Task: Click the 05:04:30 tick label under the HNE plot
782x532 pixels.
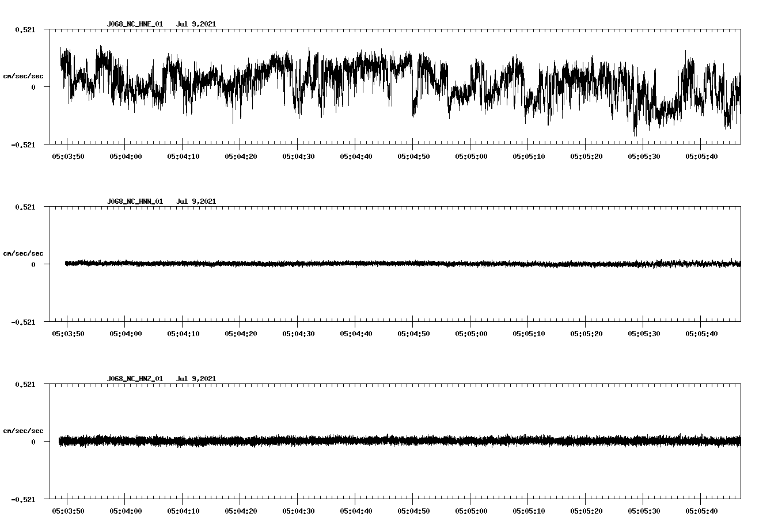Action: [x=298, y=157]
